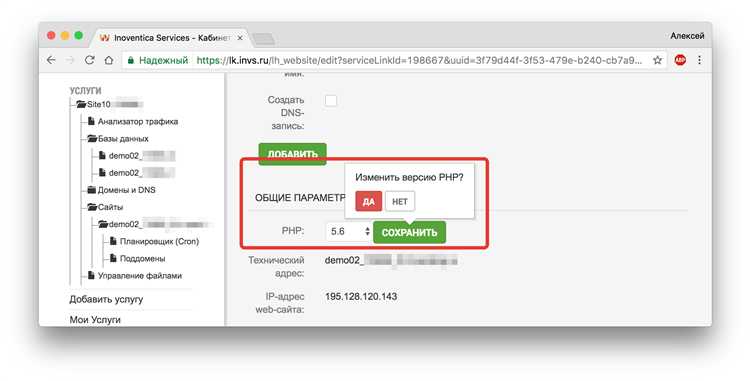This screenshot has height=381, width=750.
Task: Collapse the Site10 folder icon
Action: [x=81, y=104]
